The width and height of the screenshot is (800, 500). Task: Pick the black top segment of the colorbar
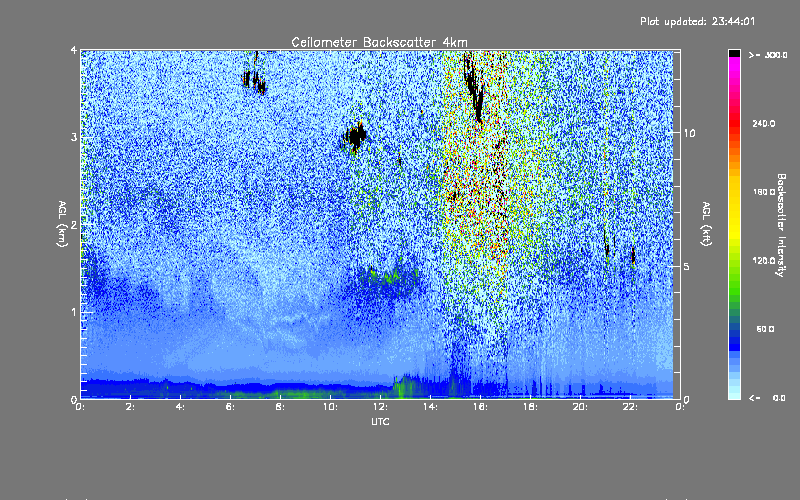(x=734, y=54)
